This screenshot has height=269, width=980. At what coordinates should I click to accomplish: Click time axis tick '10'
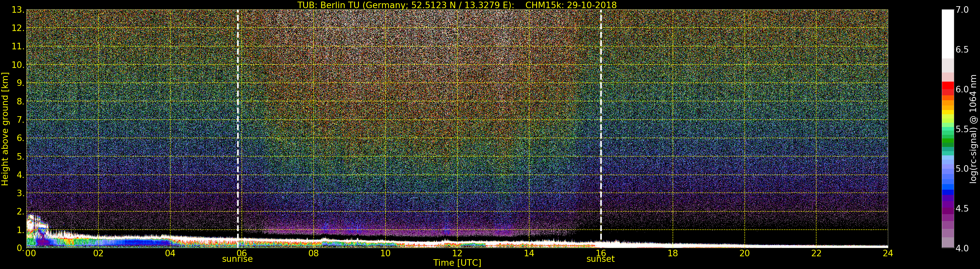pyautogui.click(x=385, y=253)
